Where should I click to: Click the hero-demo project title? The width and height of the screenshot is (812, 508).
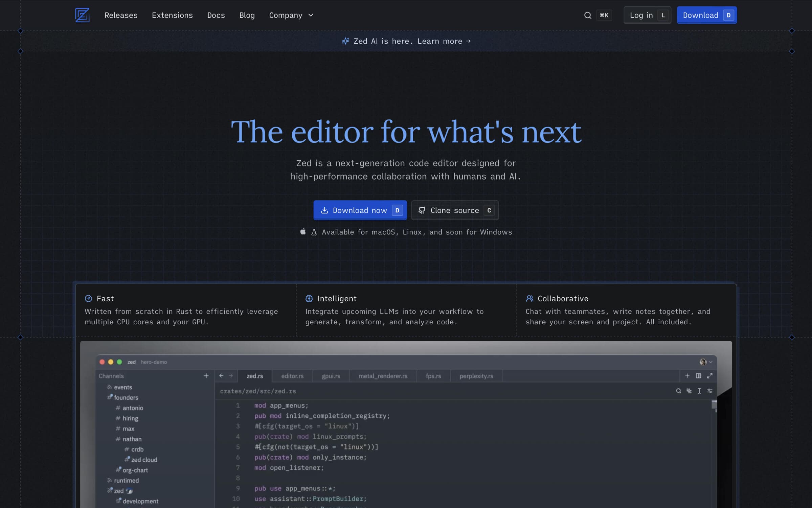tap(154, 362)
